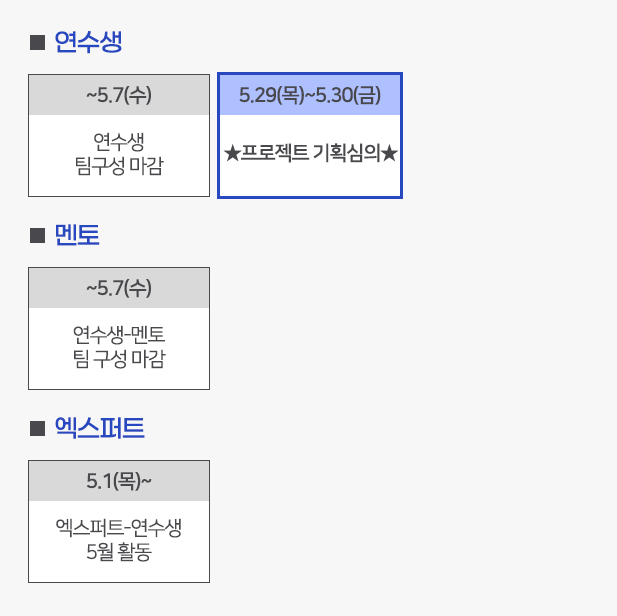Click the 팀 구성 마감 text under 멘토
Viewport: 617px width, 616px height.
tap(119, 359)
